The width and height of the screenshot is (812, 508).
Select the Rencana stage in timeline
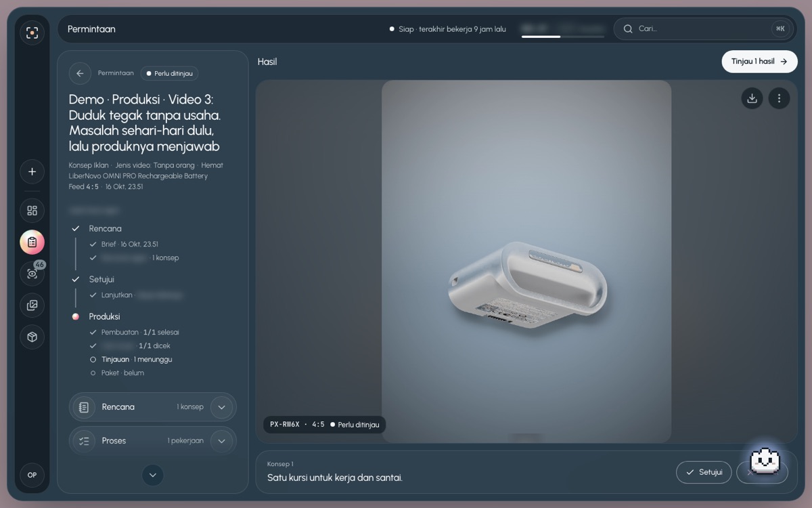[x=105, y=229]
